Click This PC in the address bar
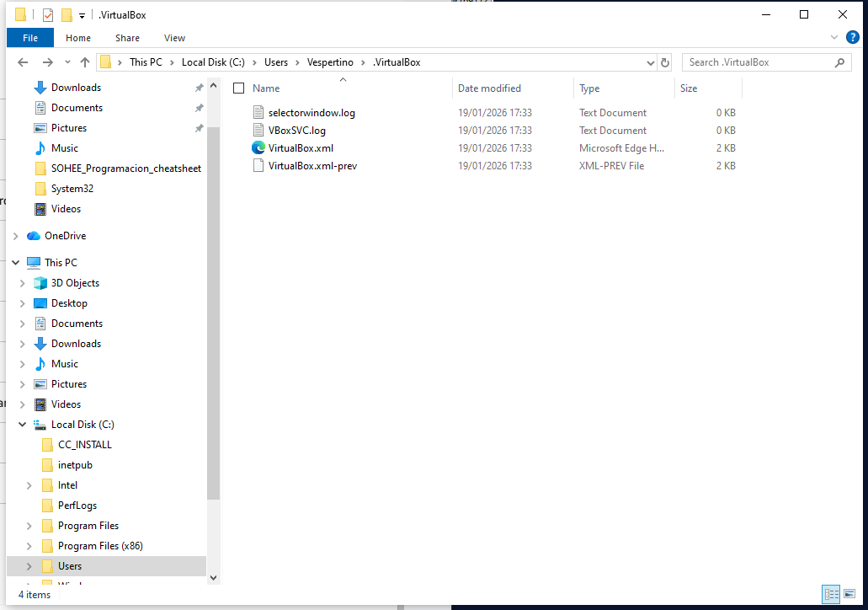Screen dimensions: 868x610 tap(146, 62)
